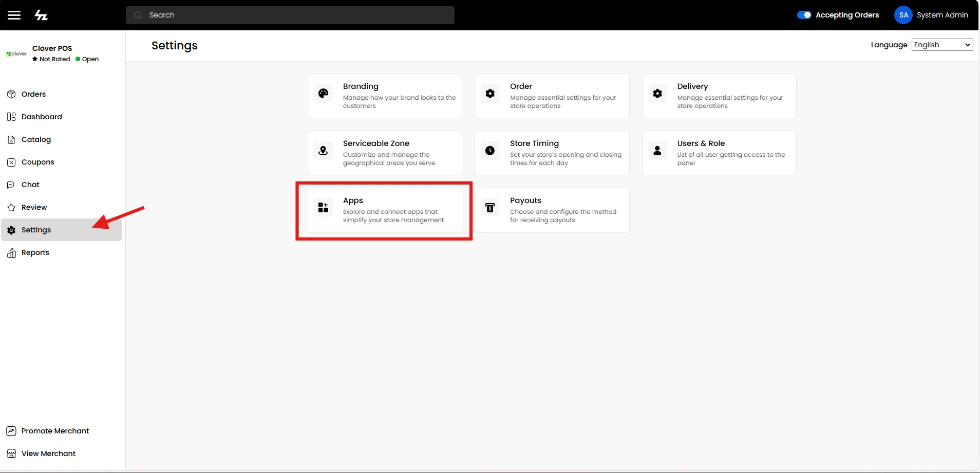Viewport: 980px width, 473px height.
Task: Click the Promote Merchant icon
Action: [11, 431]
